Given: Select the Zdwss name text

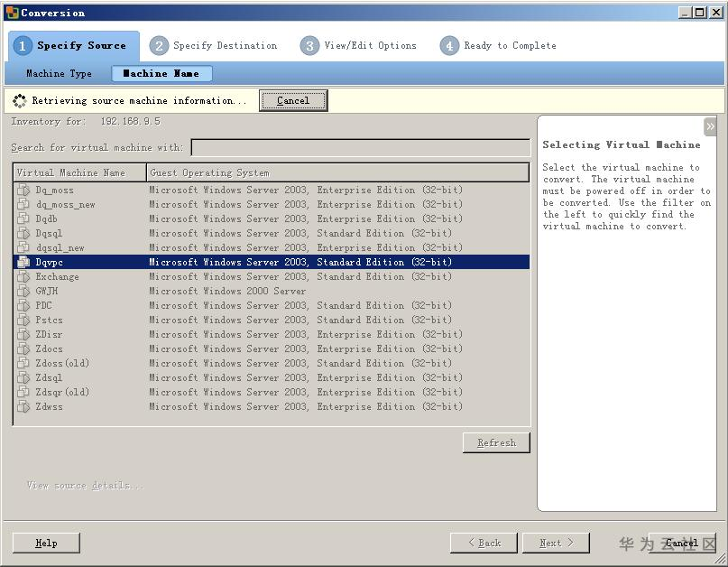Looking at the screenshot, I should [50, 406].
